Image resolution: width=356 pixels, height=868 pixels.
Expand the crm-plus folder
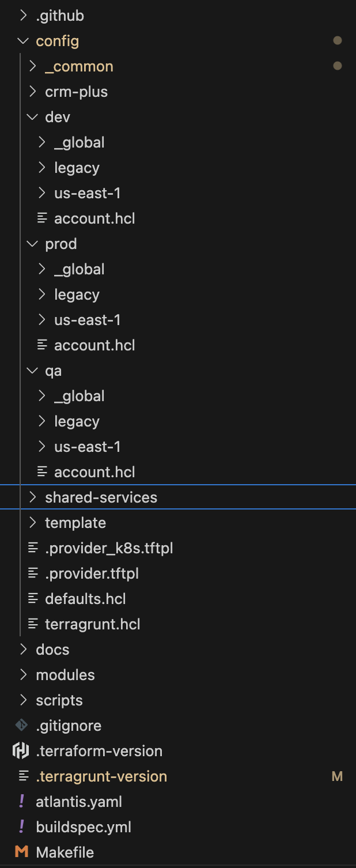point(32,92)
